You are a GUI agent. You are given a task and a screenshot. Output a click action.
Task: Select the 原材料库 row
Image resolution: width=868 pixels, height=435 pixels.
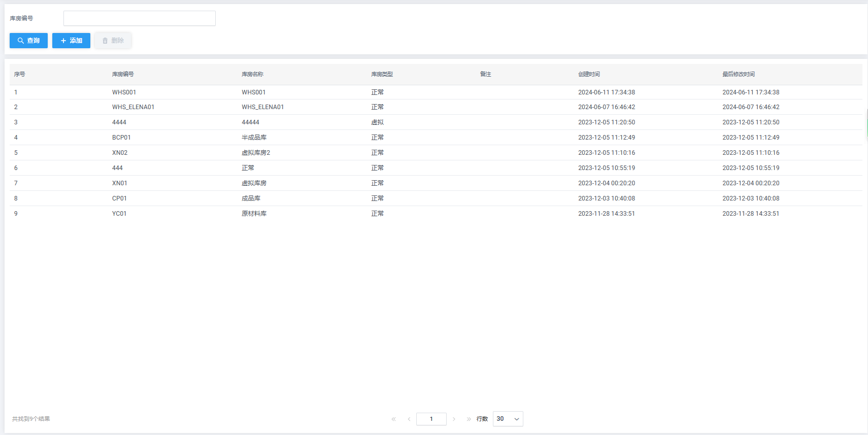pyautogui.click(x=254, y=214)
